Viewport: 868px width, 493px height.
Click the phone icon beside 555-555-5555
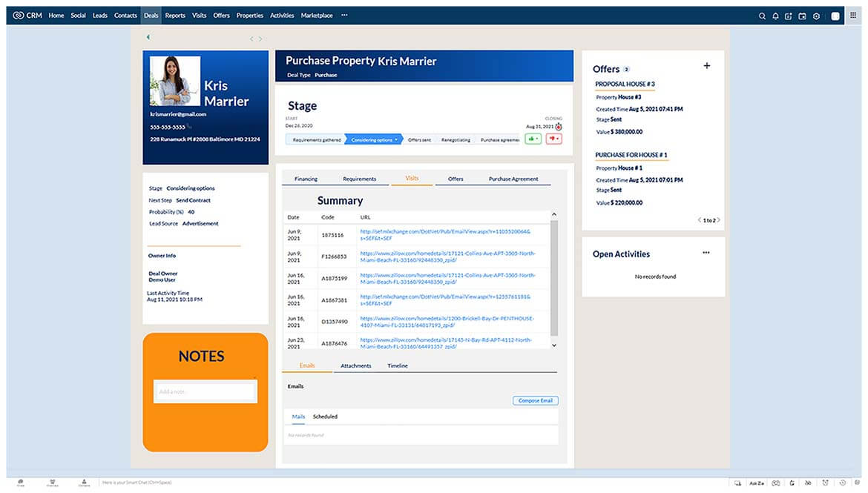click(x=189, y=126)
